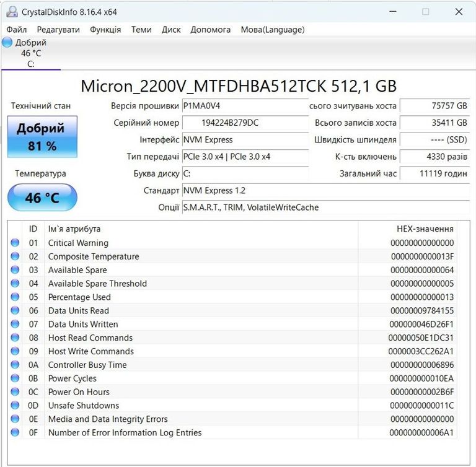The image size is (476, 467).
Task: Click the Добрий 81 % health status button
Action: click(x=42, y=137)
